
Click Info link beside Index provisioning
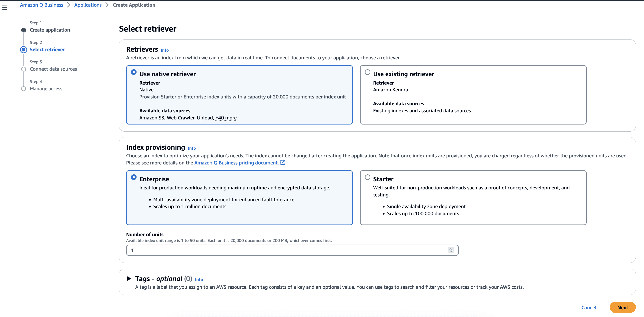(x=191, y=148)
